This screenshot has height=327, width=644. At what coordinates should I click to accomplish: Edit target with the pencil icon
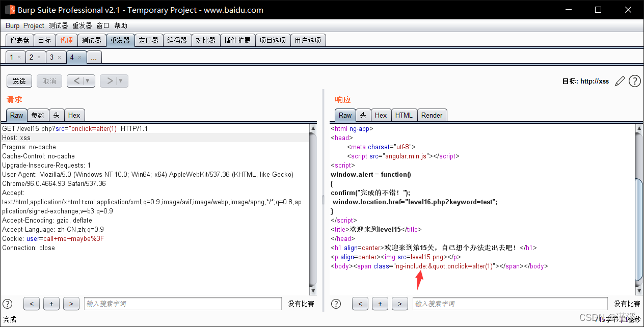coord(620,81)
